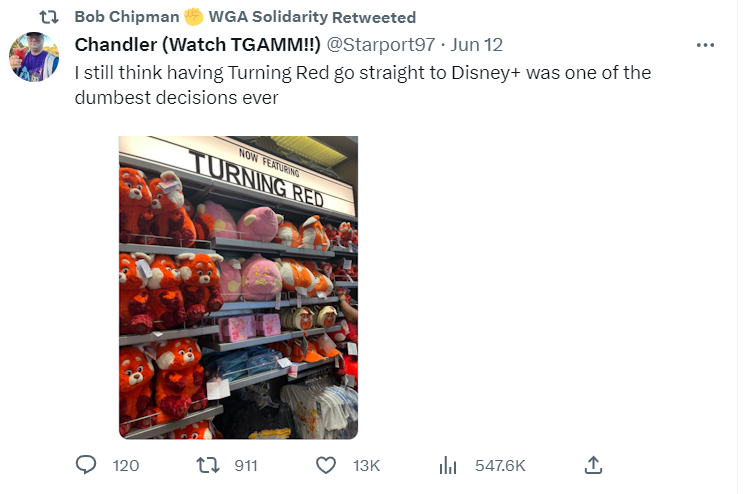Screen dimensions: 748x494
Task: Click the tweet text about Turning Red
Action: click(370, 84)
